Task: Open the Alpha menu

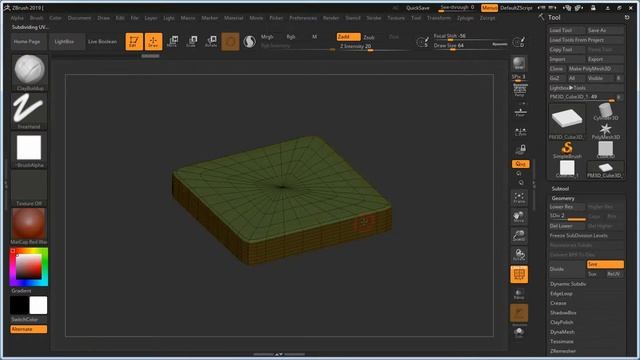Action: [x=17, y=18]
